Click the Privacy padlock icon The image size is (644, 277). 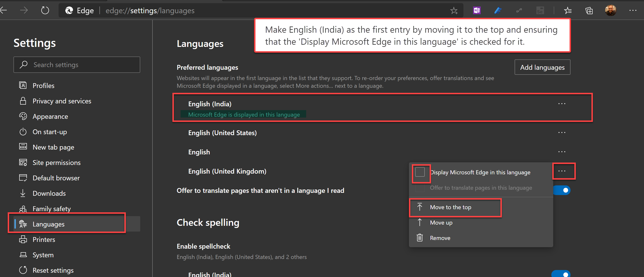(x=23, y=101)
